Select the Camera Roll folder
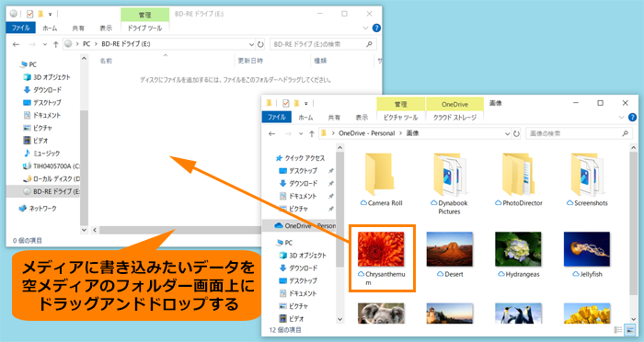644x342 pixels. click(x=381, y=179)
